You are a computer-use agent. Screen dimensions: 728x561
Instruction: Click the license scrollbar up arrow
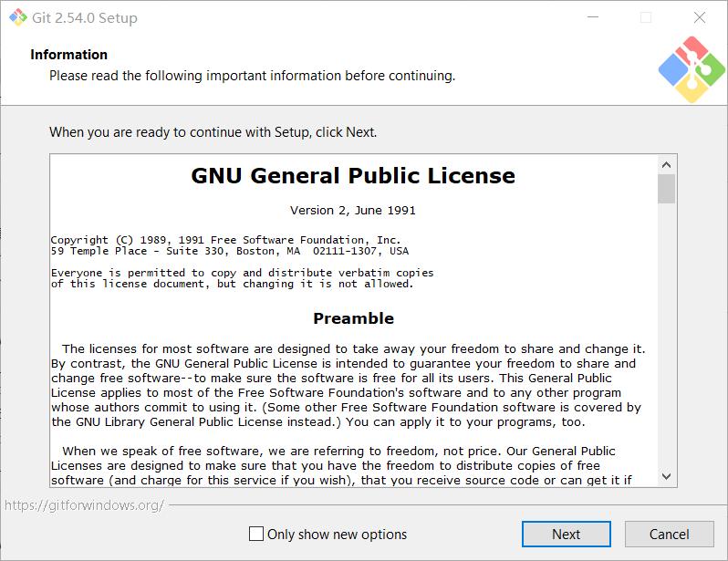click(666, 165)
